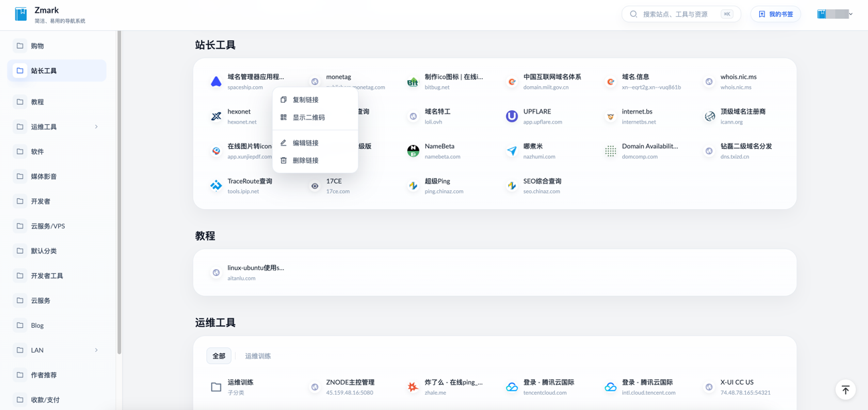The image size is (868, 410).
Task: Expand the LAN sidebar category chevron
Action: coord(96,350)
